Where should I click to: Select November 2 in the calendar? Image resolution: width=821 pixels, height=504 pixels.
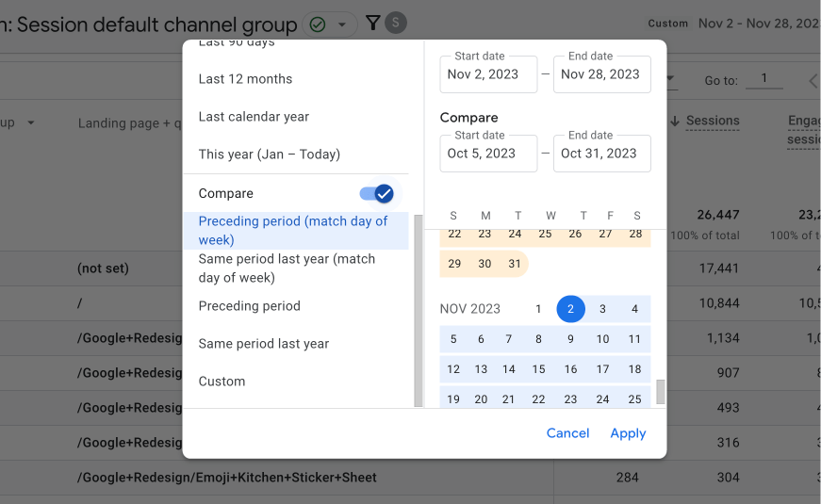pyautogui.click(x=570, y=309)
